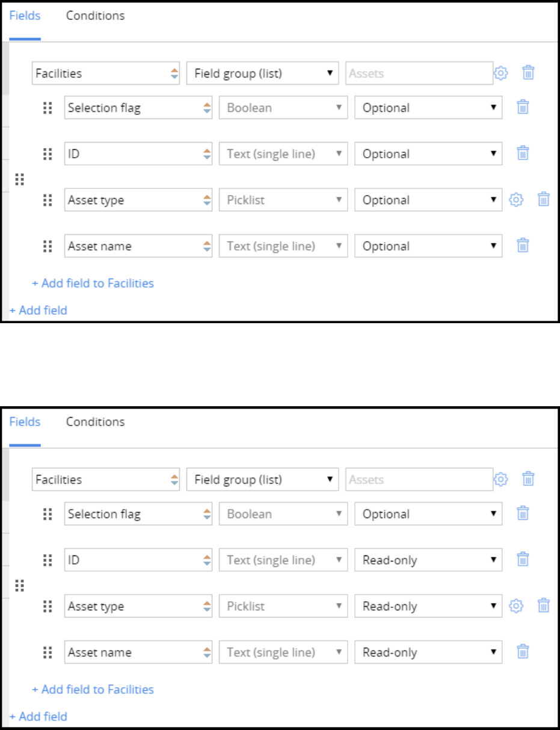
Task: Open gear settings for the Optional Asset type field
Action: click(515, 199)
